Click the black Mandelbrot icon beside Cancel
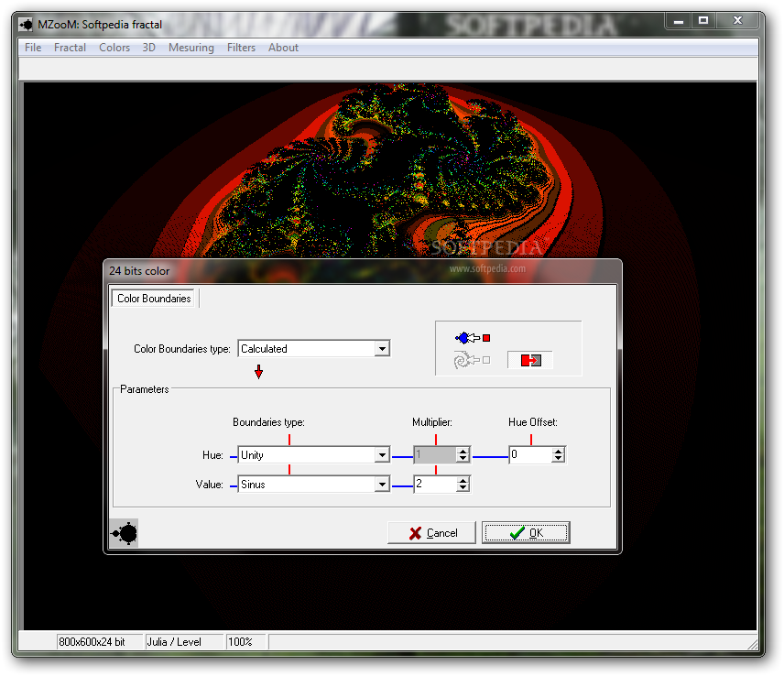The width and height of the screenshot is (784, 676). click(x=124, y=533)
